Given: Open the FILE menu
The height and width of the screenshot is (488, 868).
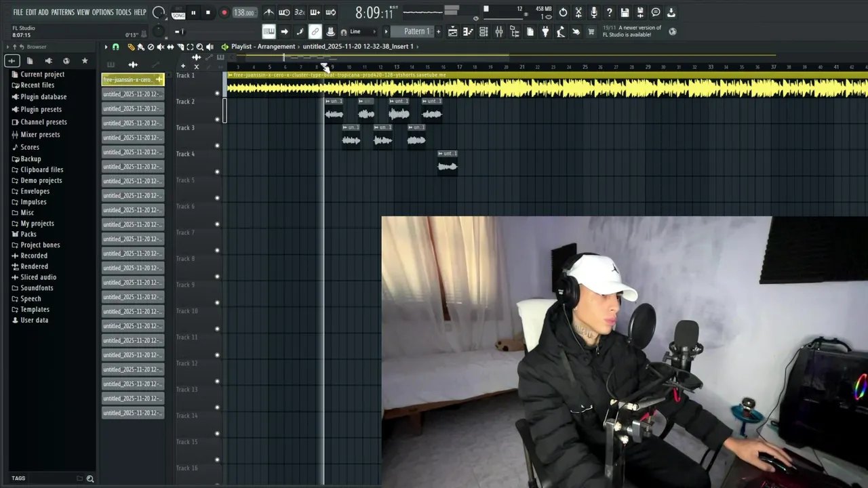Looking at the screenshot, I should click(18, 12).
